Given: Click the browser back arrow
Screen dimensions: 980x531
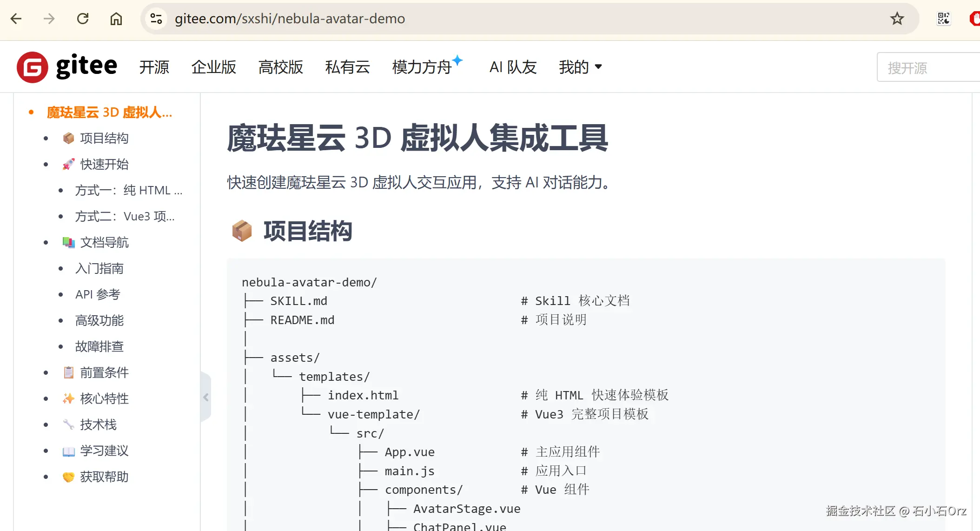Looking at the screenshot, I should [16, 19].
